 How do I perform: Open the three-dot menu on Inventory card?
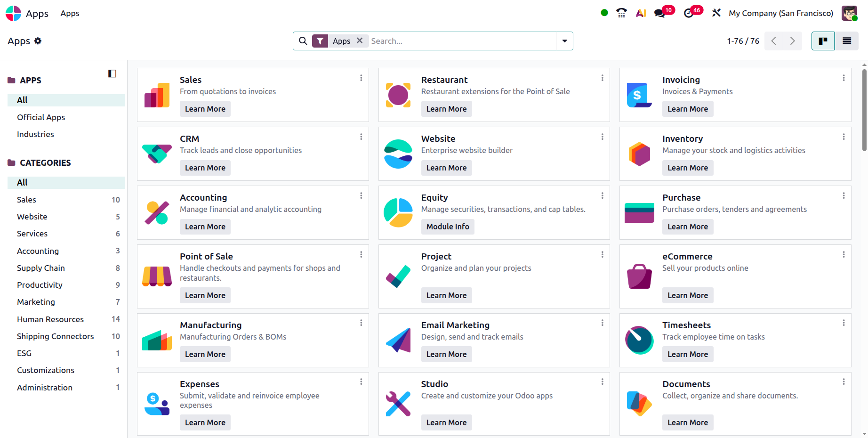[844, 137]
